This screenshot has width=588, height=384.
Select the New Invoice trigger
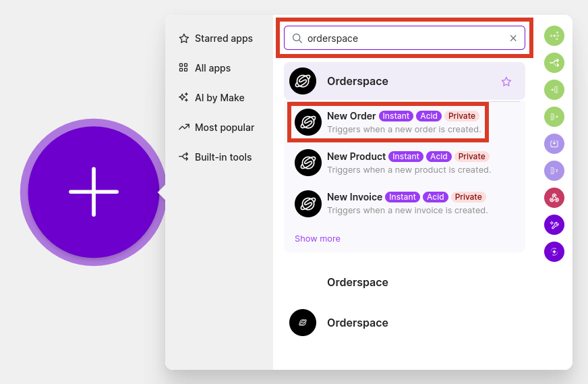point(405,203)
